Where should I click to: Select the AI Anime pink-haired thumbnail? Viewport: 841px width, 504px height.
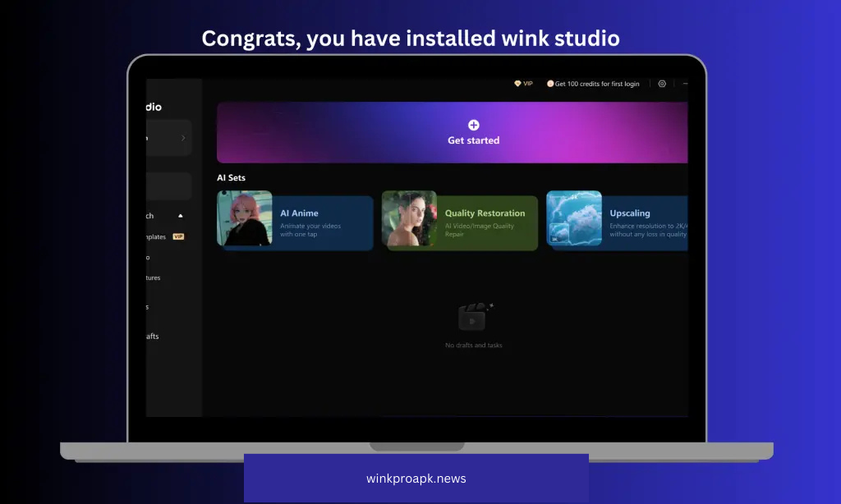coord(245,218)
